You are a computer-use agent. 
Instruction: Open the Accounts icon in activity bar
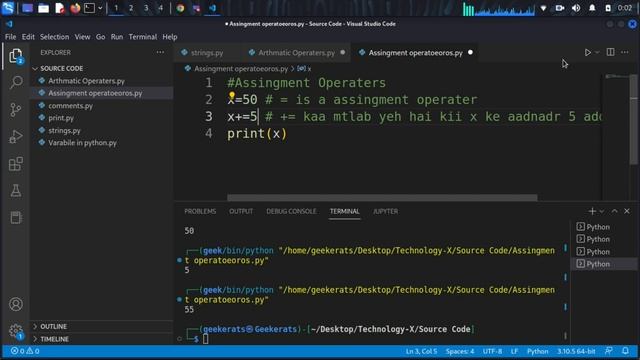coord(16,304)
